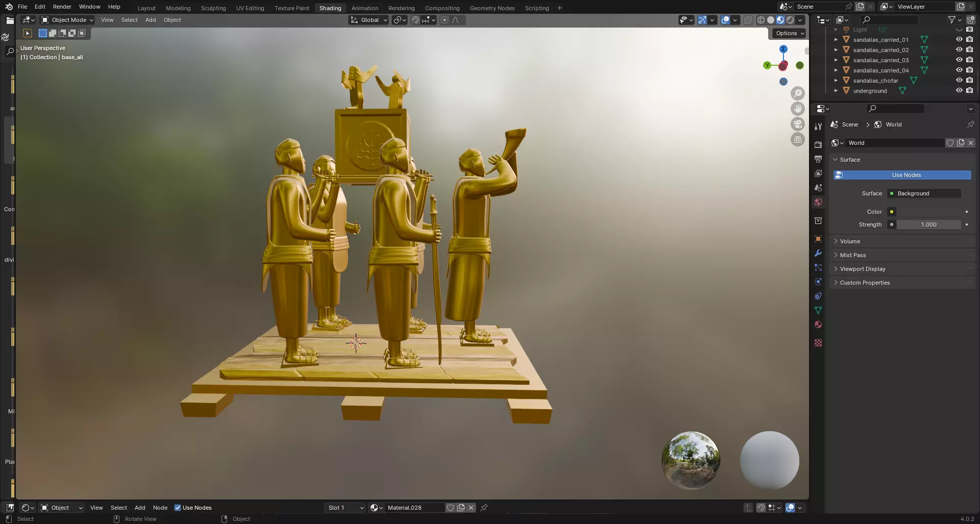Click the Use Nodes button in World Surface

[x=902, y=175]
